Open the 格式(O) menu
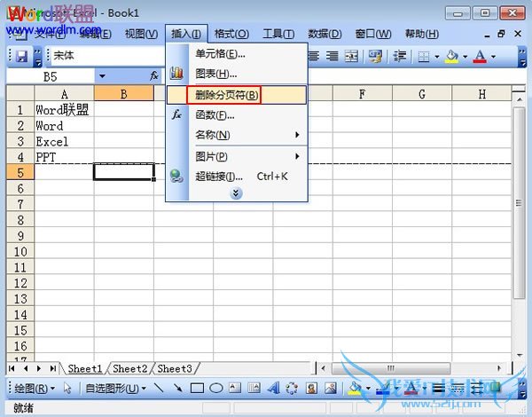Image resolution: width=532 pixels, height=417 pixels. 231,34
